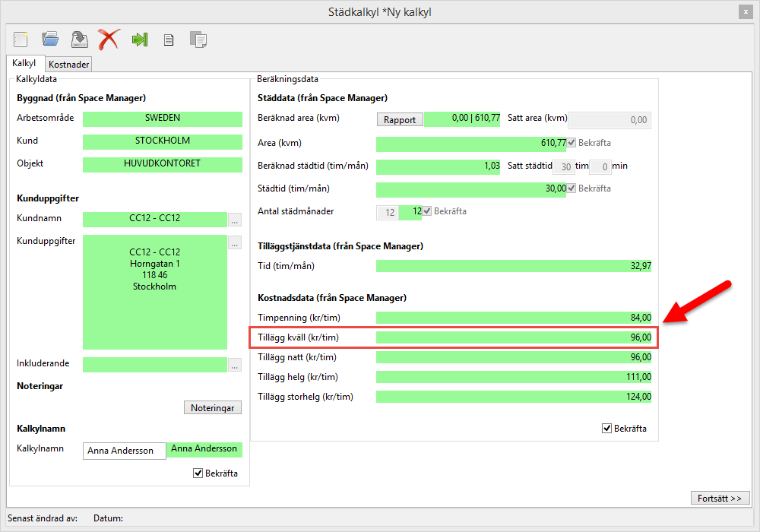Open the Inkluderande browse button

pos(235,365)
